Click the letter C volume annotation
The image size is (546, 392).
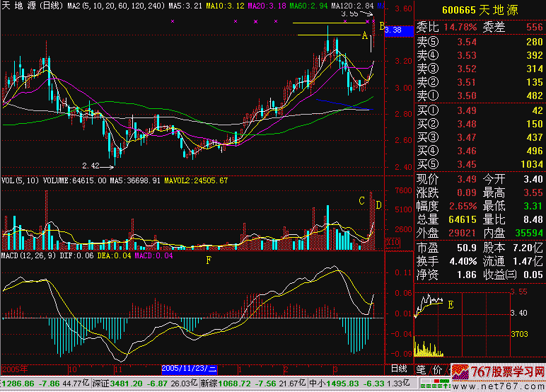point(362,201)
